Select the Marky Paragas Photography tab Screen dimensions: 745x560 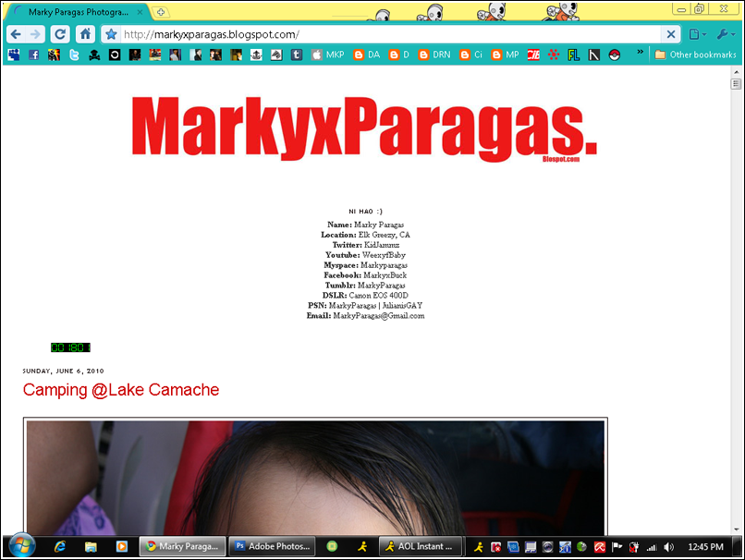click(x=79, y=12)
